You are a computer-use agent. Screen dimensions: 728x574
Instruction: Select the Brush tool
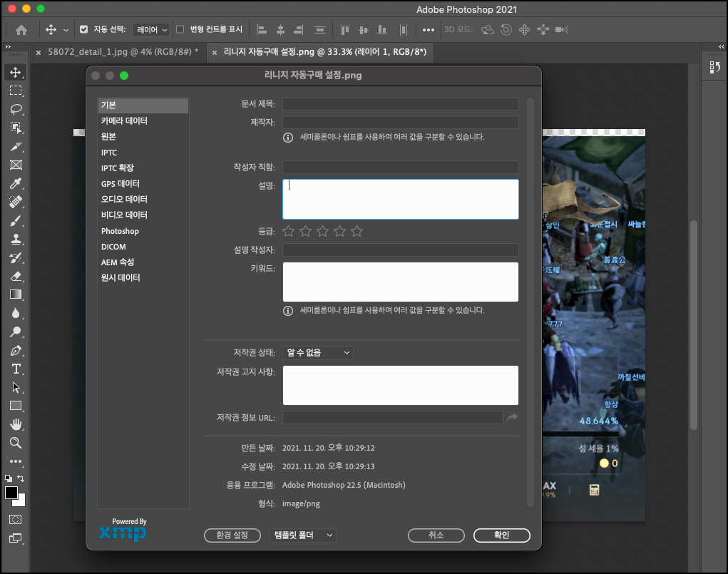tap(16, 220)
